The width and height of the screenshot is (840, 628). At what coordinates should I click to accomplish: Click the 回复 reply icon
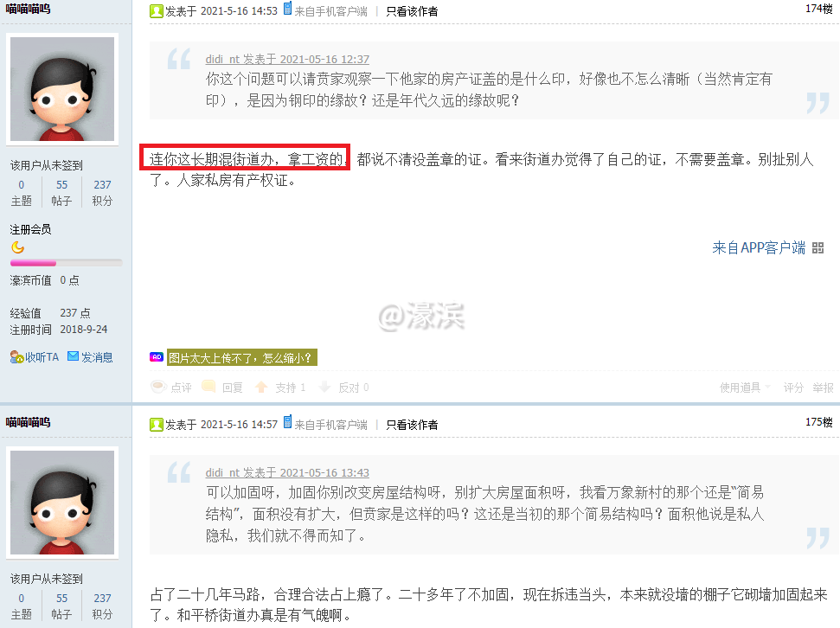pos(209,387)
